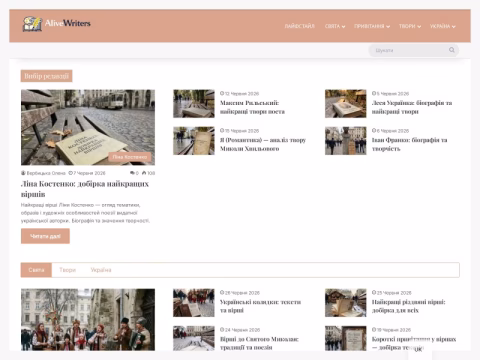Click the AliveWriters logo
This screenshot has height=360, width=480.
[x=57, y=24]
